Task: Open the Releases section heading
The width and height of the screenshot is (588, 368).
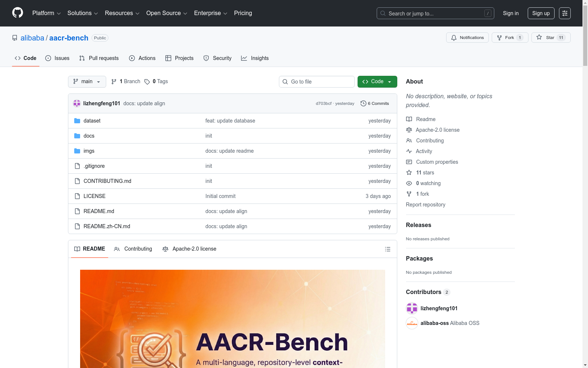Action: click(x=419, y=225)
